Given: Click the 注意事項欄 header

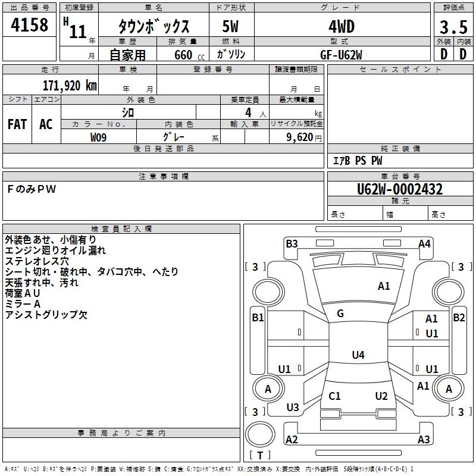Looking at the screenshot, I should (x=163, y=176).
